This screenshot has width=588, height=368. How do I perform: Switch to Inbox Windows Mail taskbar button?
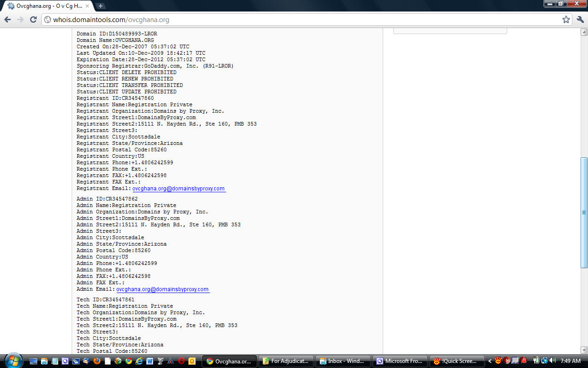(343, 361)
